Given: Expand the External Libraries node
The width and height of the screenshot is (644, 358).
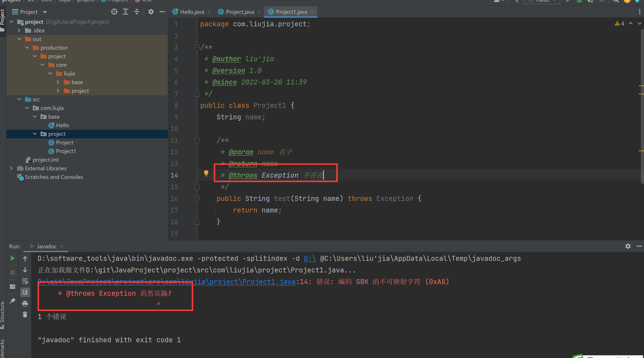Looking at the screenshot, I should pyautogui.click(x=11, y=168).
